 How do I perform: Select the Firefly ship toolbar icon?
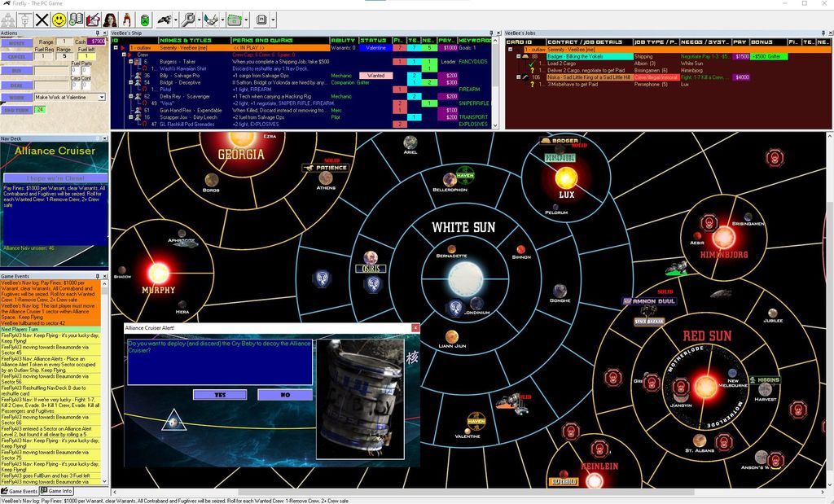tap(165, 19)
